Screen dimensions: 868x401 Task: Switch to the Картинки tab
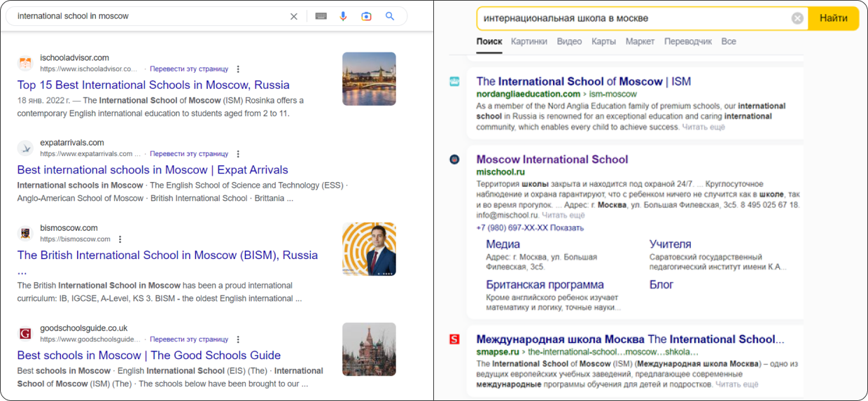coord(529,41)
